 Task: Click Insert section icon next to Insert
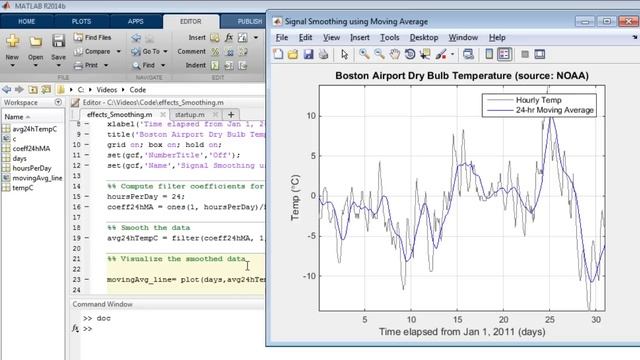[215, 38]
